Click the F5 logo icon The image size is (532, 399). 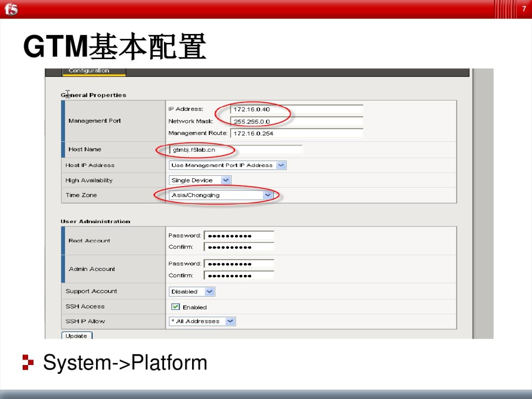(11, 9)
